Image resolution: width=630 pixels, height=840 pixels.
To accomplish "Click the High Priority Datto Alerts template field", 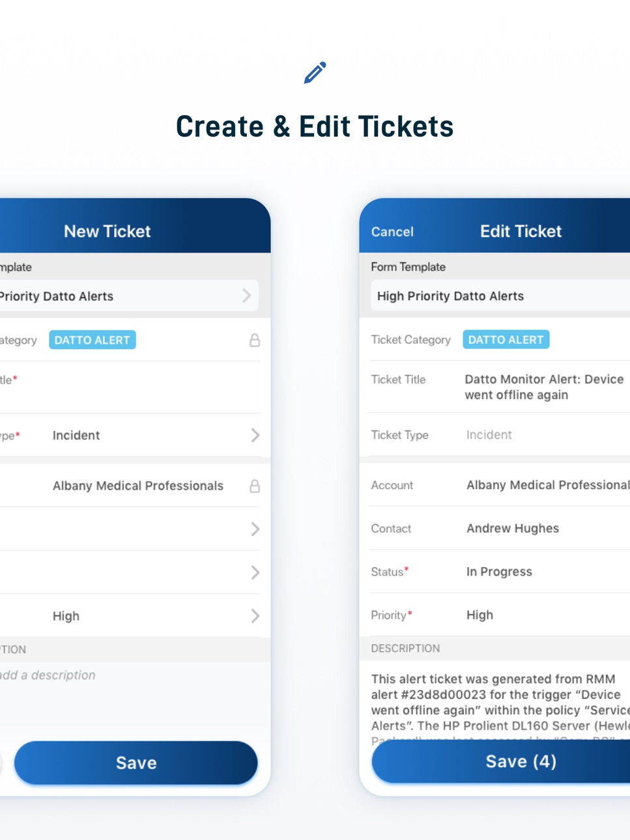I will (x=500, y=296).
